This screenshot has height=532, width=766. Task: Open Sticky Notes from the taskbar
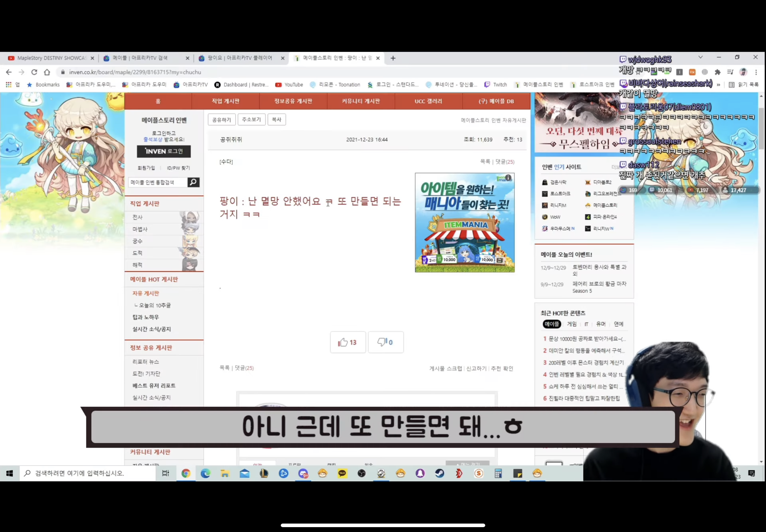(518, 473)
